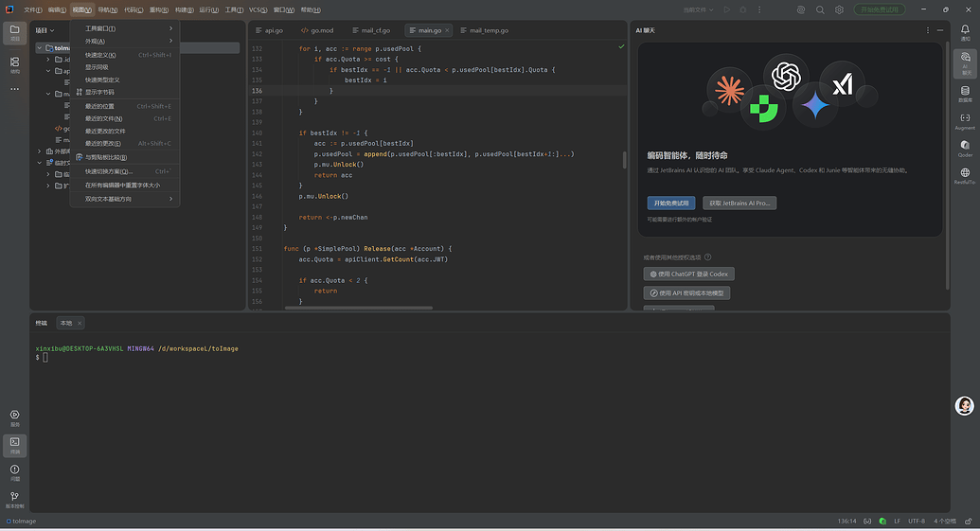980x531 pixels.
Task: Close the Local (本地) terminal tab
Action: pyautogui.click(x=80, y=323)
